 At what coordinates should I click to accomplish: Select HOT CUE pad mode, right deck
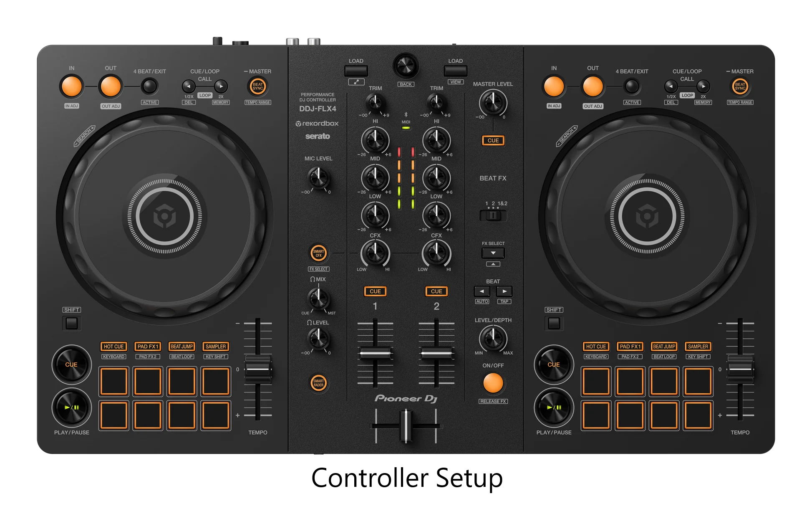596,347
